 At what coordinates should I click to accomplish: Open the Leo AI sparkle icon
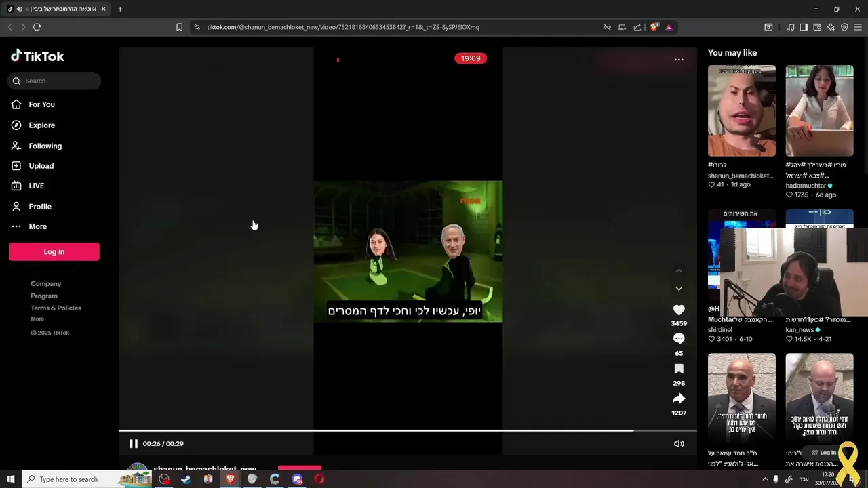click(831, 27)
